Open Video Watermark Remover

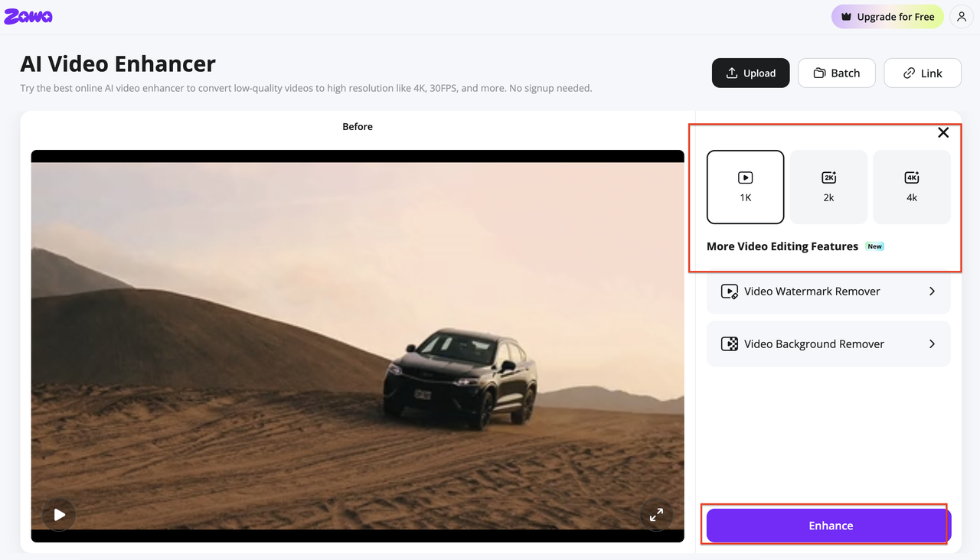tap(828, 291)
